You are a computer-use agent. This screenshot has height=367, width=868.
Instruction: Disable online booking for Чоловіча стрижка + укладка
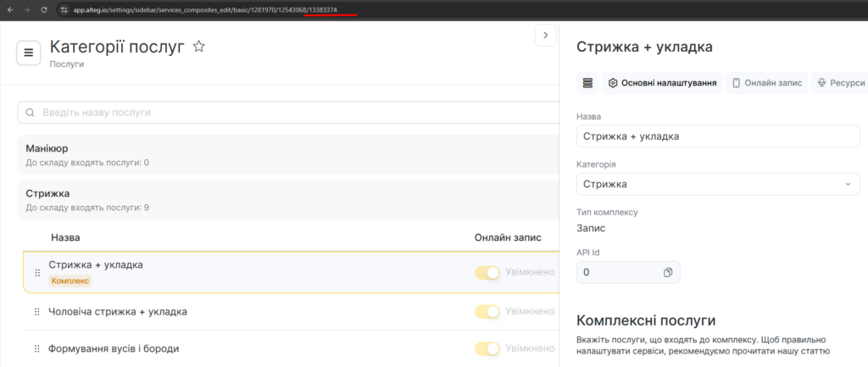[487, 312]
